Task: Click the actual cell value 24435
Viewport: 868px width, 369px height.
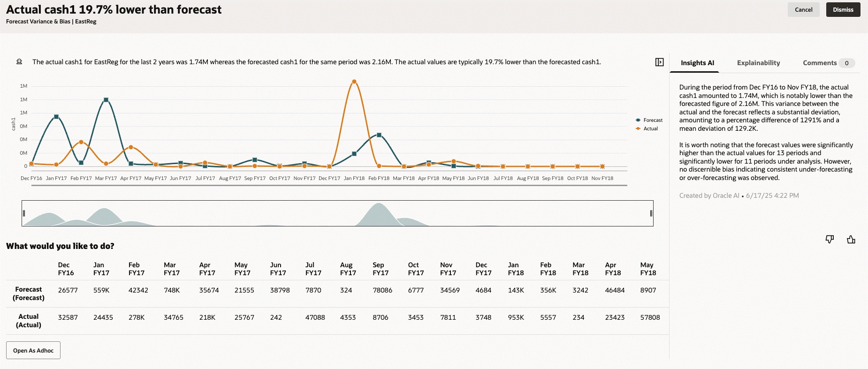Action: point(103,317)
